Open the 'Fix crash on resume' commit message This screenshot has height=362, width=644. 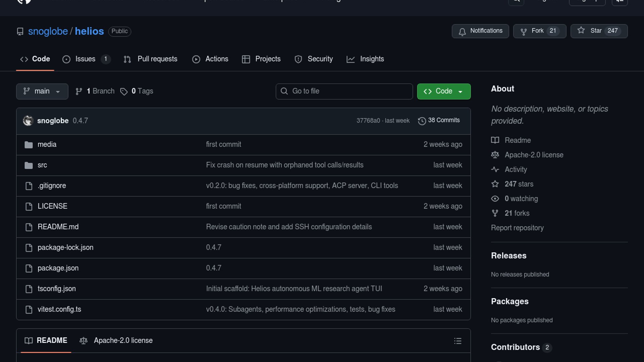pos(284,165)
